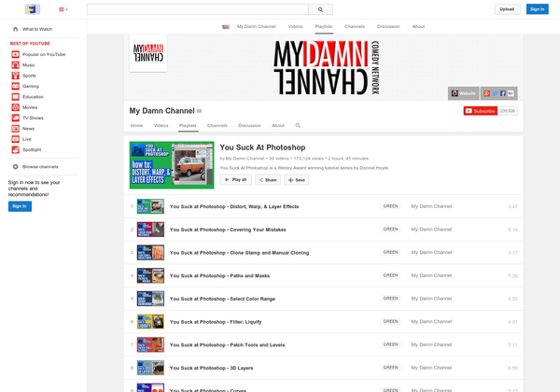Click the YouTube logo in the header
This screenshot has height=392, width=560.
(33, 9)
